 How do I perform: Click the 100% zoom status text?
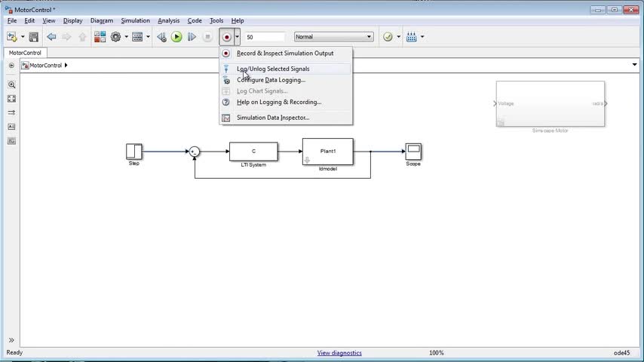point(436,353)
